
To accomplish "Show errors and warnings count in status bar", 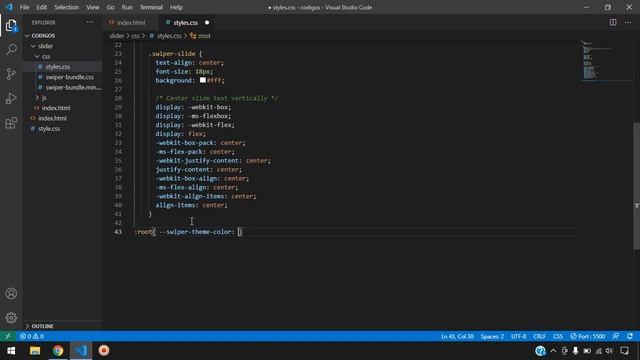I will [x=32, y=336].
